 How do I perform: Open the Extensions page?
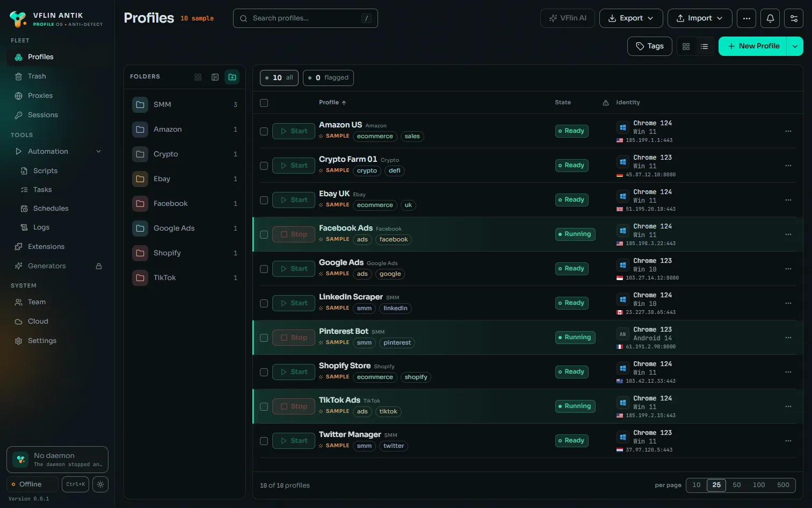click(x=57, y=247)
